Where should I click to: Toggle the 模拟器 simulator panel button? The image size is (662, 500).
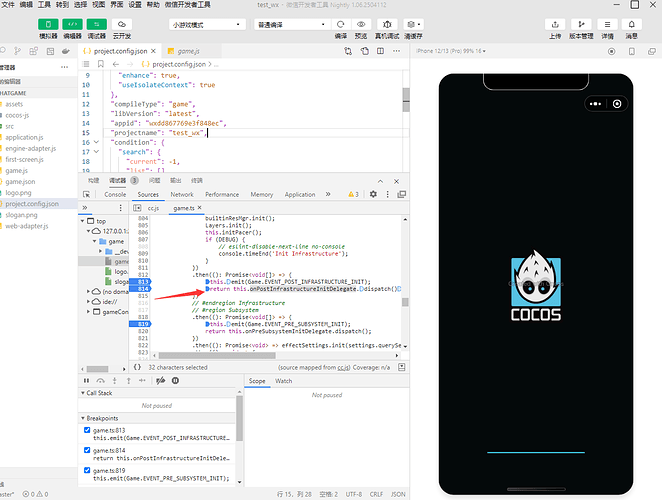pyautogui.click(x=48, y=24)
